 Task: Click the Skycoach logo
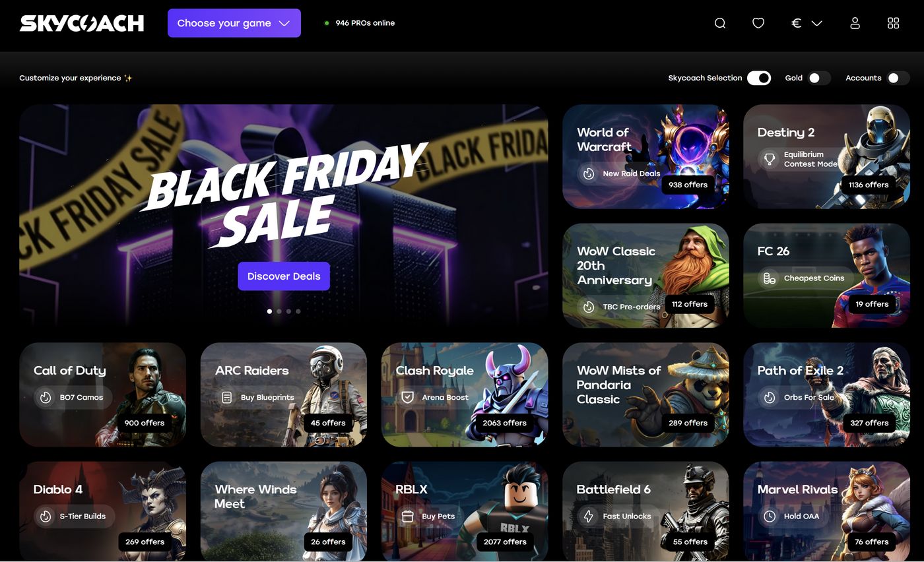82,23
